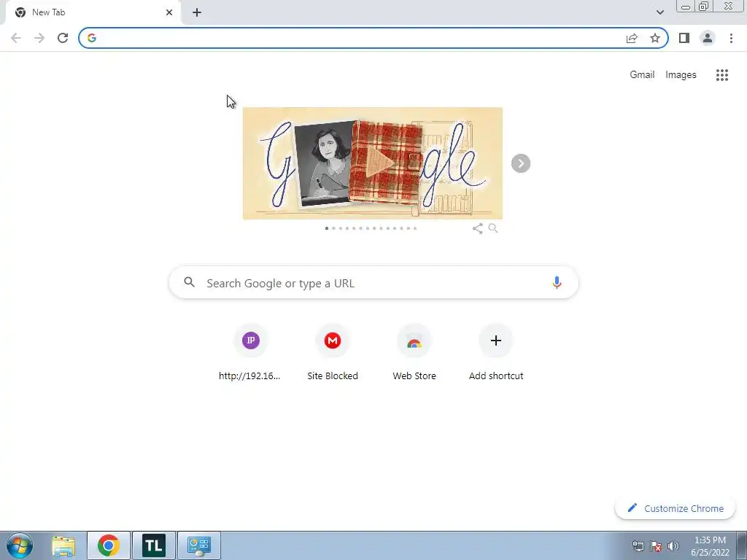This screenshot has width=747, height=560.
Task: Open the network tray icon
Action: [x=638, y=546]
